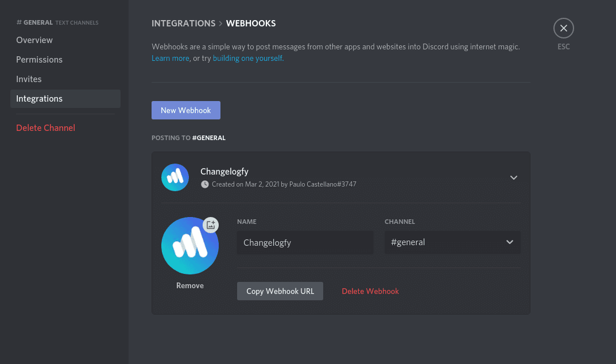Click Delete Webhook
This screenshot has height=364, width=616.
point(370,291)
